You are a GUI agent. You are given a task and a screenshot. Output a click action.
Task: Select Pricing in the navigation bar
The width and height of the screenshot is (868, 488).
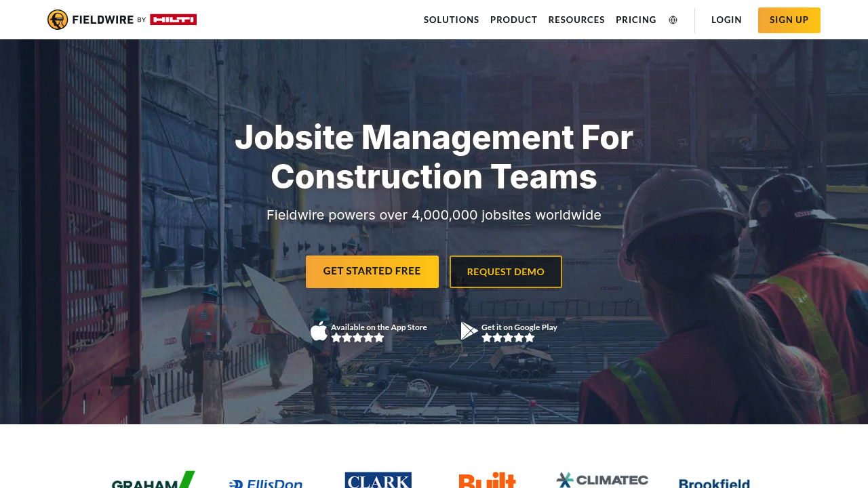click(636, 20)
